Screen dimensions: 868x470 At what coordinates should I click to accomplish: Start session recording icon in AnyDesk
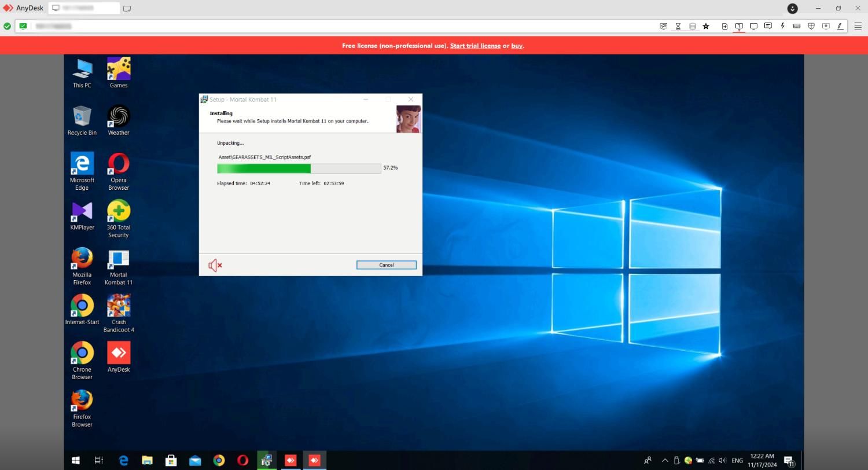[x=826, y=26]
